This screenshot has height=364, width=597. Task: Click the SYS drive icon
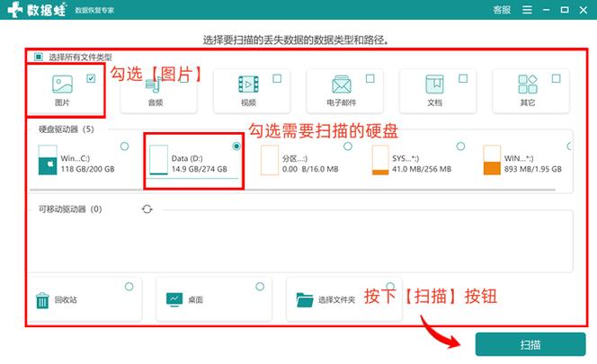[x=380, y=160]
